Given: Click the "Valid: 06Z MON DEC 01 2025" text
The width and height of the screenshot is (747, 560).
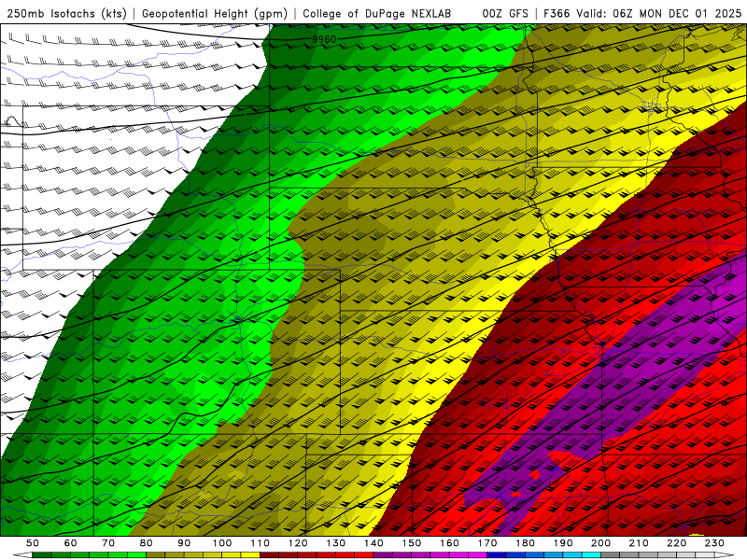Looking at the screenshot, I should [658, 14].
